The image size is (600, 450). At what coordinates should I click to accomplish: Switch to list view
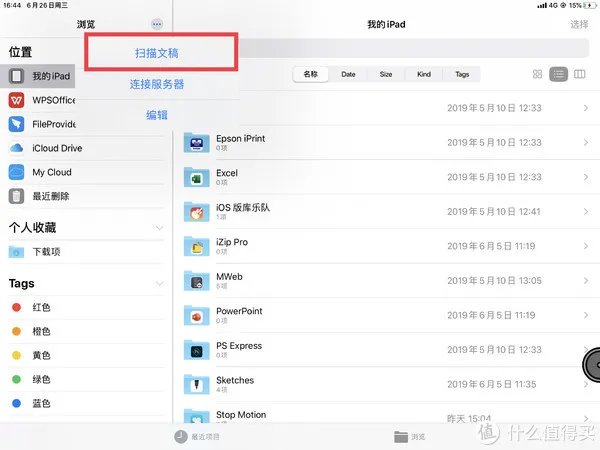pos(558,74)
